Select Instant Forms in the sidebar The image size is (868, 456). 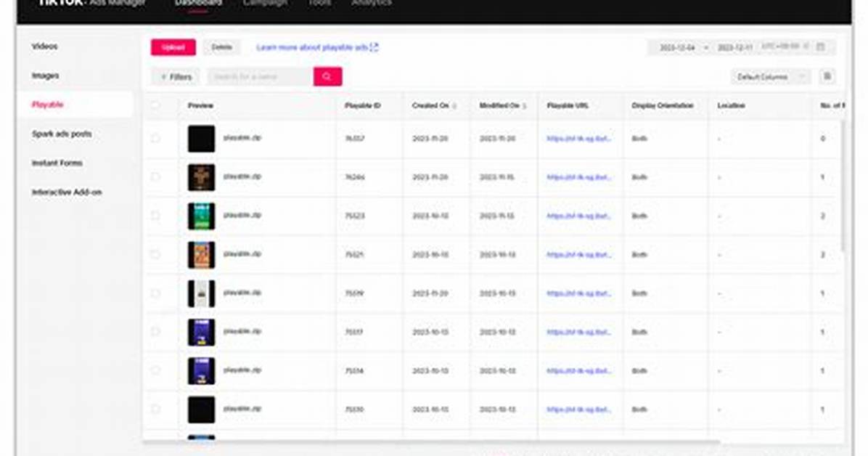57,163
